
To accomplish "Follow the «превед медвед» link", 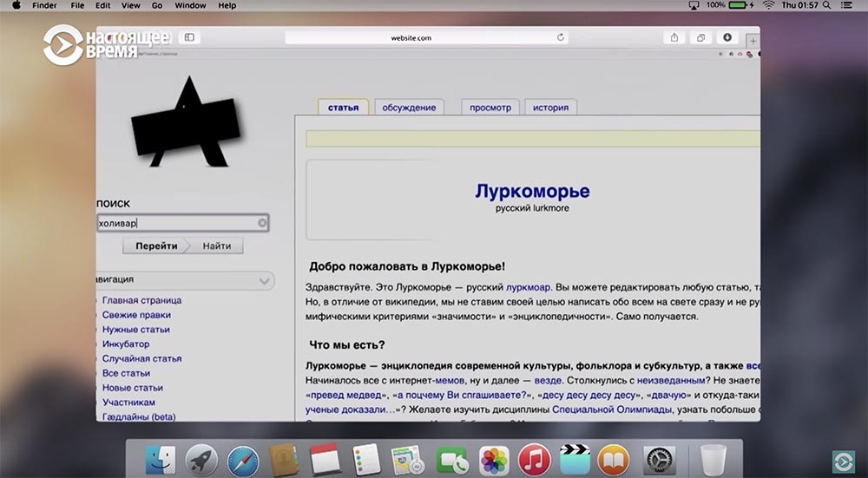I will click(x=346, y=395).
